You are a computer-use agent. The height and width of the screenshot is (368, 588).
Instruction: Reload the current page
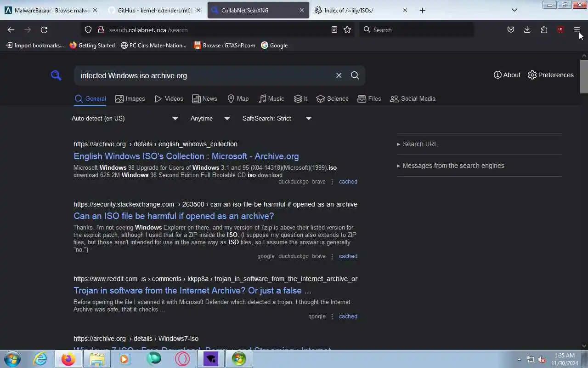44,29
